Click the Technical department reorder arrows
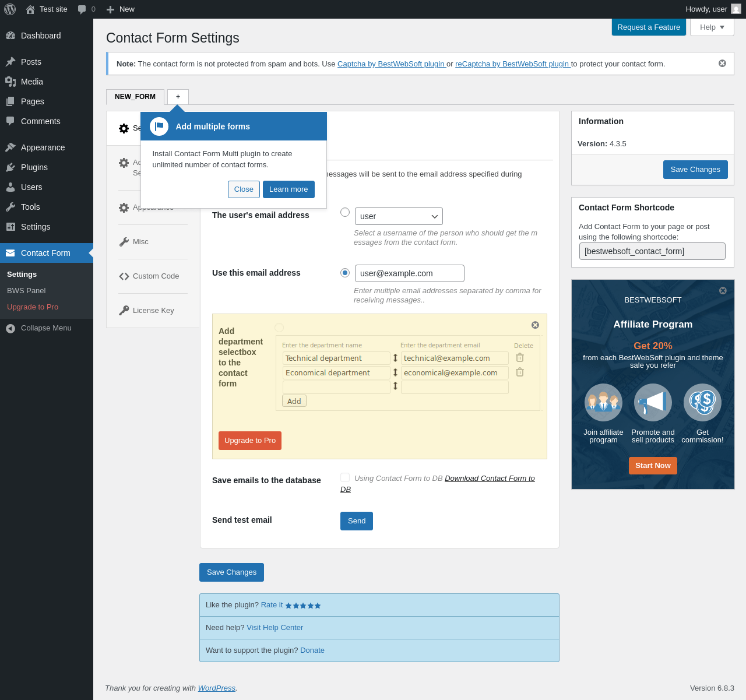This screenshot has width=746, height=700. coord(395,358)
